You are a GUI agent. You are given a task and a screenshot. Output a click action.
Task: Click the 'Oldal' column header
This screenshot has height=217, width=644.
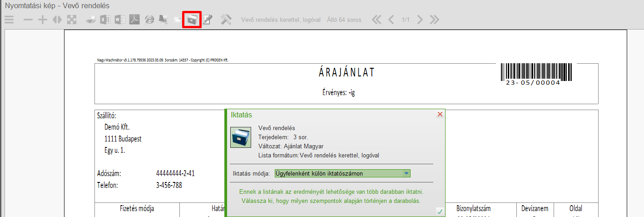(576, 209)
